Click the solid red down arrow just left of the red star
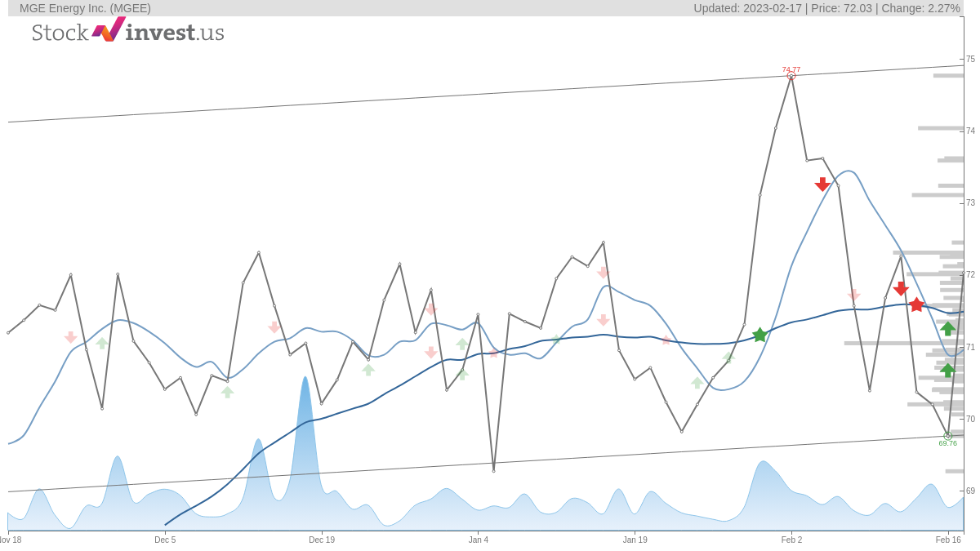 tap(901, 289)
